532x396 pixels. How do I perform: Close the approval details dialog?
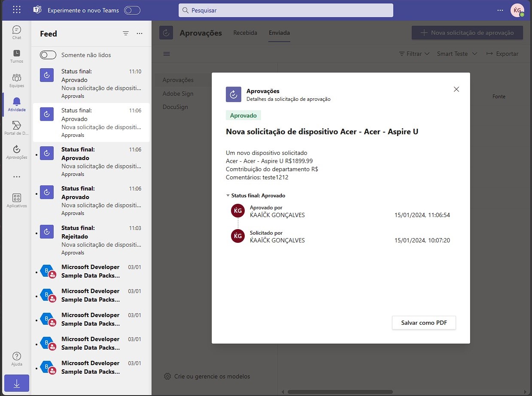(456, 89)
